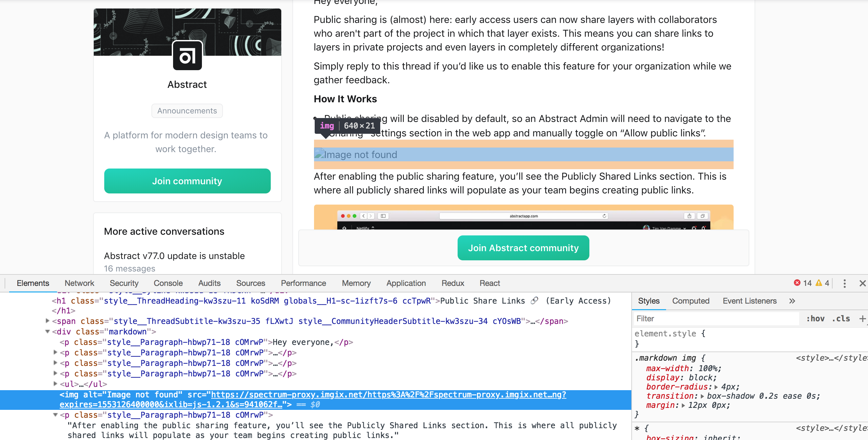Expand the ThreadSubtitle span node
Image resolution: width=868 pixels, height=440 pixels.
tap(48, 321)
